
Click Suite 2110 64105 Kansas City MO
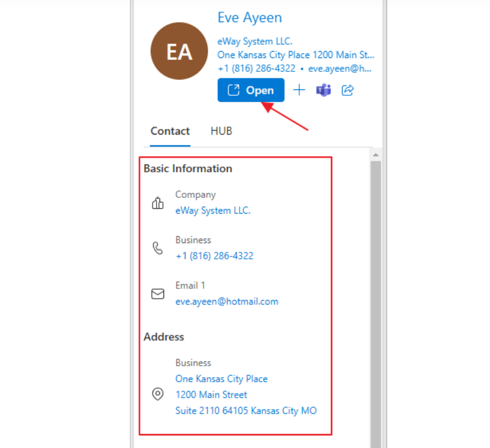coord(246,411)
